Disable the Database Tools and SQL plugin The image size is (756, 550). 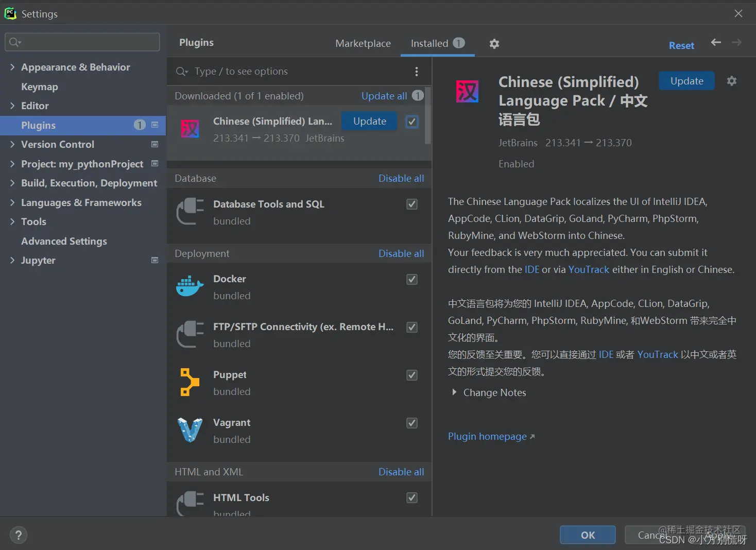[x=412, y=204]
